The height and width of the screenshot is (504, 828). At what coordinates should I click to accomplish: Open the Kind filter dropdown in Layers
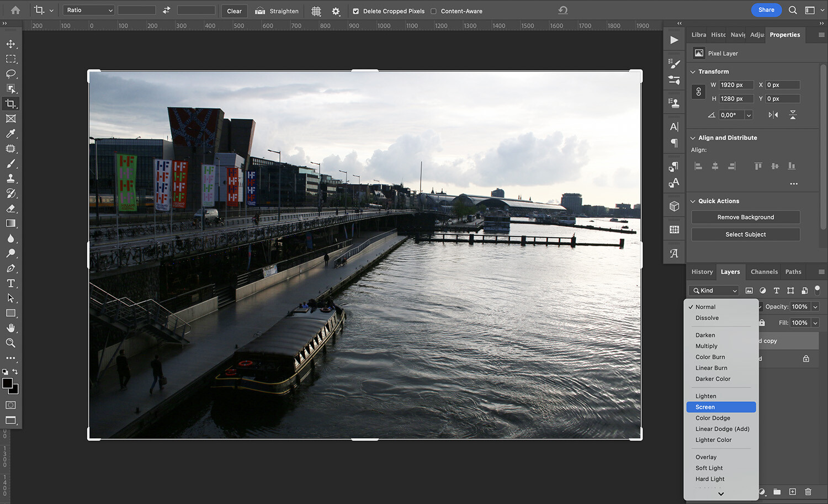[713, 290]
